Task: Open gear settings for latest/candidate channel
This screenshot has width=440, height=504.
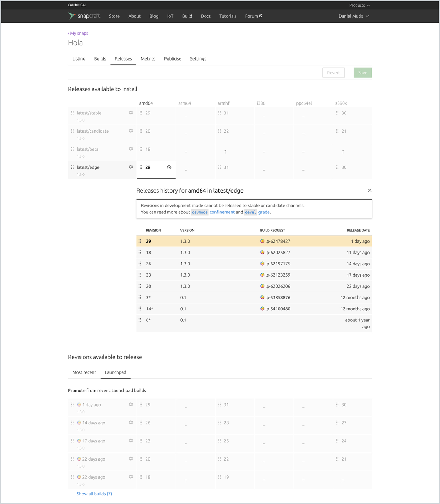Action: [131, 131]
